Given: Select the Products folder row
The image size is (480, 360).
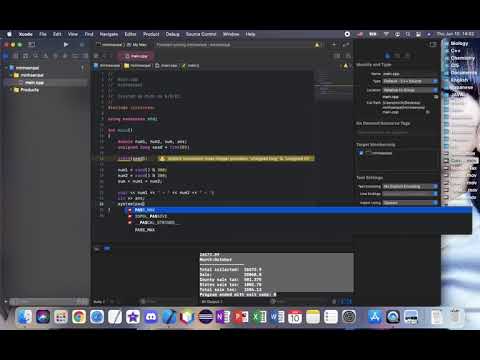Looking at the screenshot, I should click(x=46, y=90).
